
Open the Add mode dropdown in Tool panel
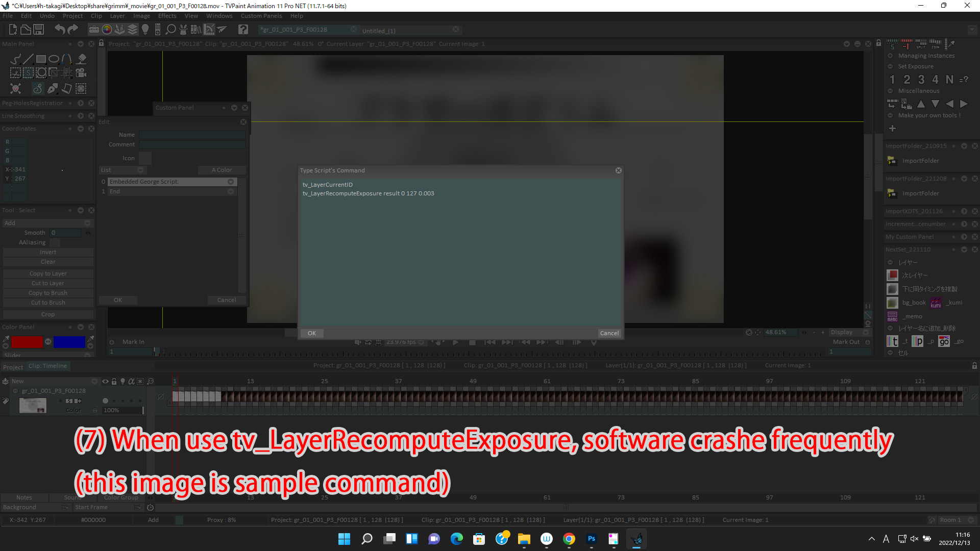[48, 223]
